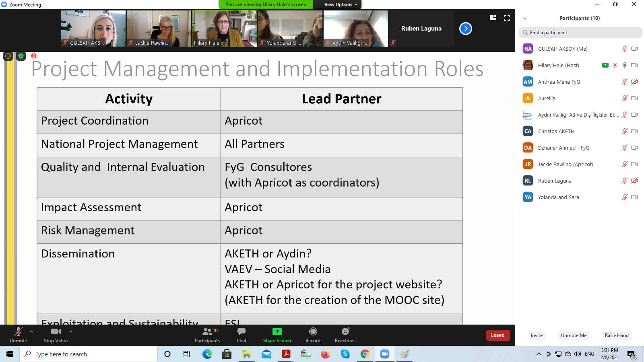Image resolution: width=644 pixels, height=362 pixels.
Task: Expand audio options arrow beside Unmute
Action: (x=31, y=331)
